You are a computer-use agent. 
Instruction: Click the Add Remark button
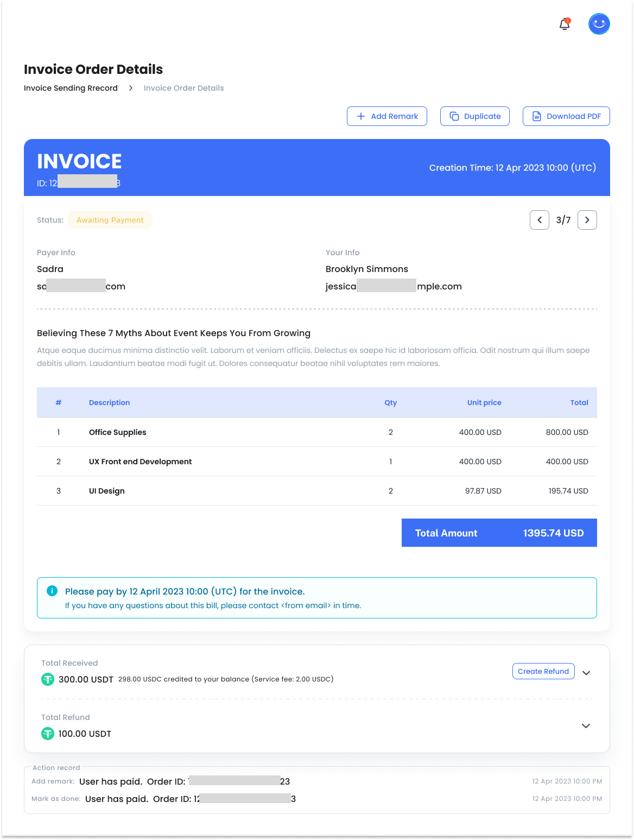(387, 116)
